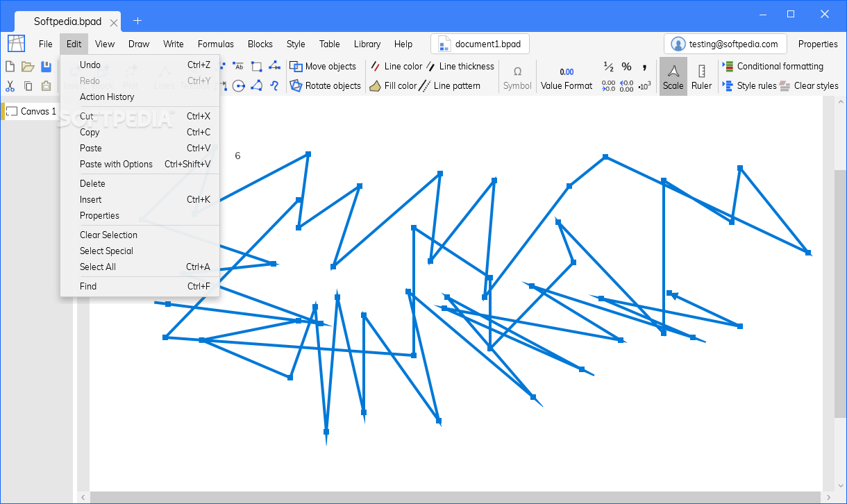This screenshot has width=847, height=504.
Task: Click Move objects tool
Action: click(323, 67)
